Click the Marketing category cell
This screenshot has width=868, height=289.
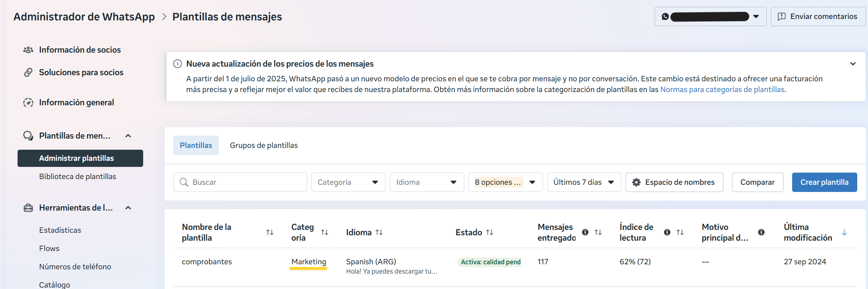click(x=309, y=262)
